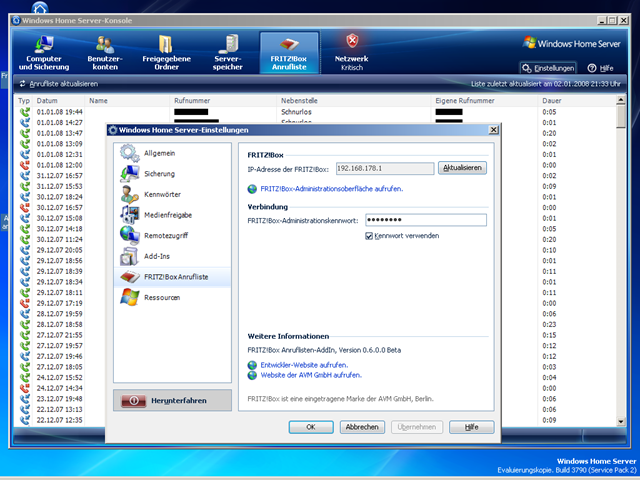Click Windows Home Server logo

coord(571,43)
